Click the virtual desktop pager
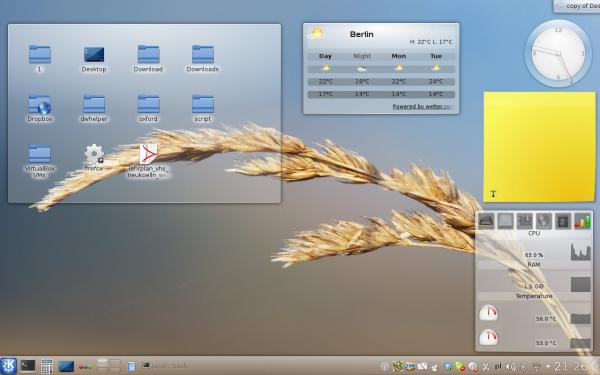The height and width of the screenshot is (375, 600). click(x=109, y=366)
